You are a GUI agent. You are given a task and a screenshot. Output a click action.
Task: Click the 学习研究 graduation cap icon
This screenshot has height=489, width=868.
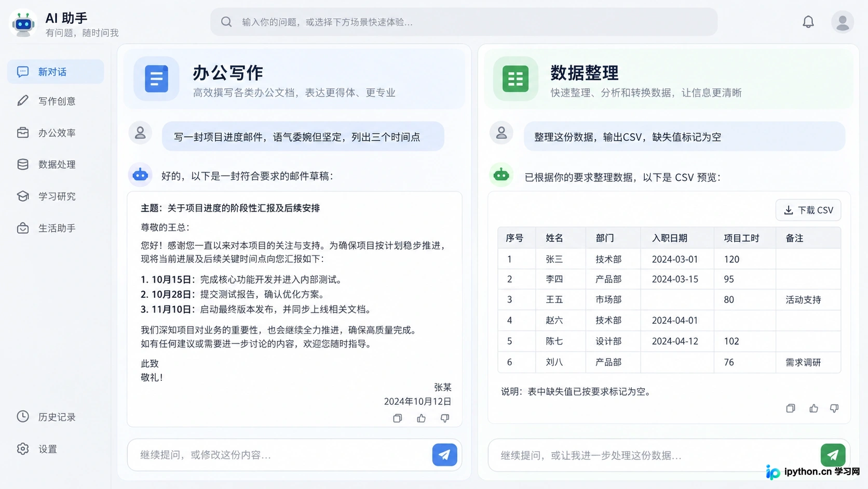[22, 196]
